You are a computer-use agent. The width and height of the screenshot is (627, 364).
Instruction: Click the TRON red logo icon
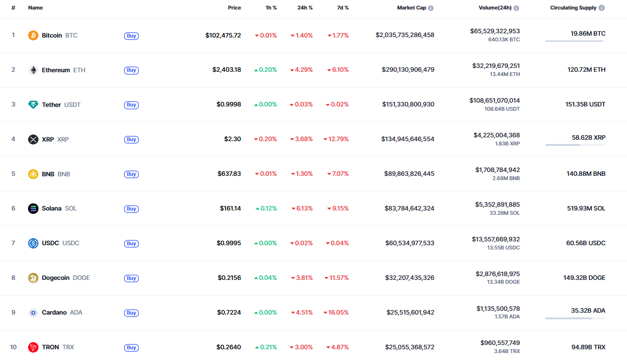tap(33, 347)
